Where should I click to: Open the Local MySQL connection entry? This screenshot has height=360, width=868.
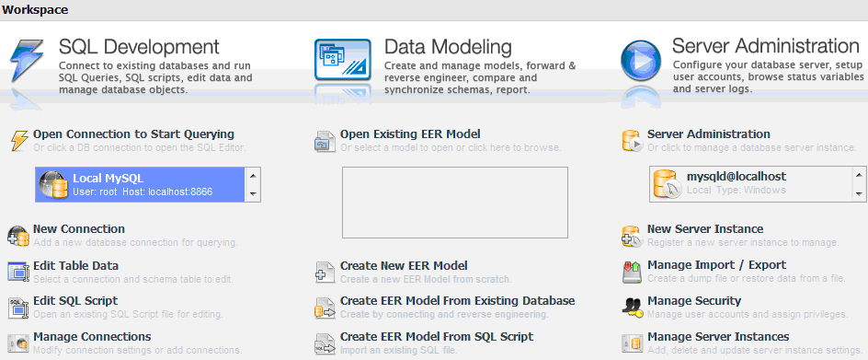point(141,185)
